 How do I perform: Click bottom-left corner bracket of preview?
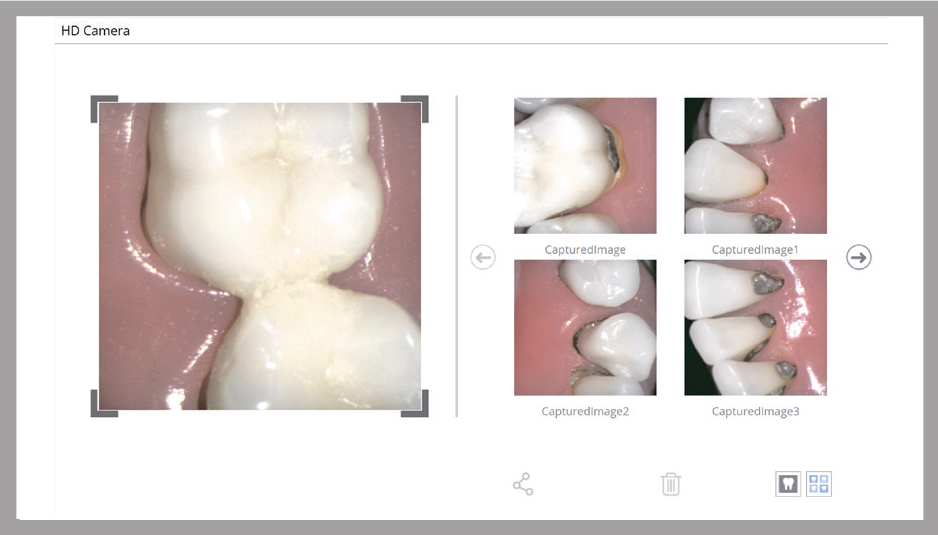pyautogui.click(x=98, y=409)
